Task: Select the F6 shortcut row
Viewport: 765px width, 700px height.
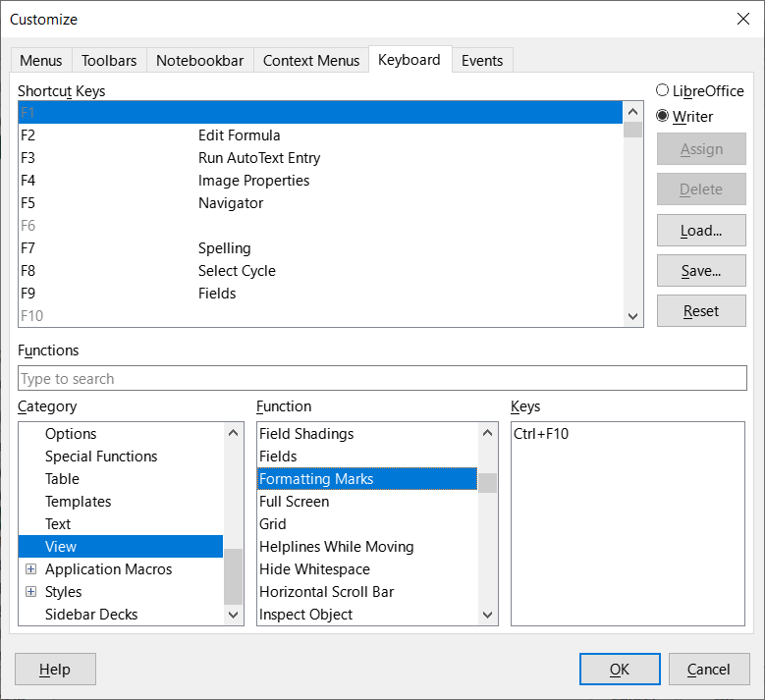Action: click(x=320, y=226)
